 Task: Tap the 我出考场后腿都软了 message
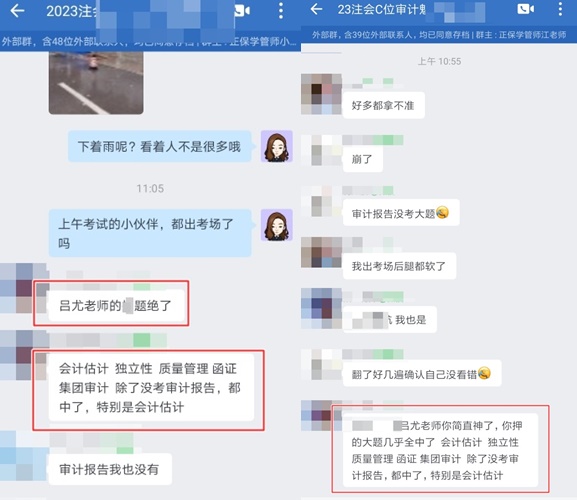399,266
